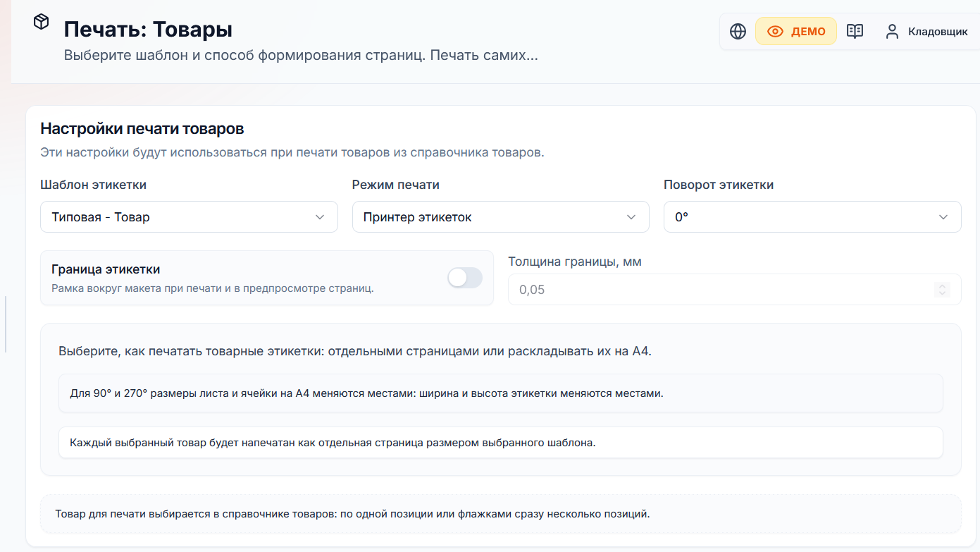Click the Печать: Товары page title

(x=148, y=30)
